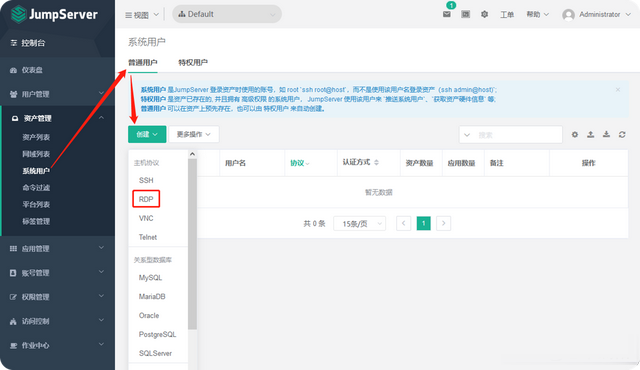Click the 控制台 console icon

click(13, 43)
